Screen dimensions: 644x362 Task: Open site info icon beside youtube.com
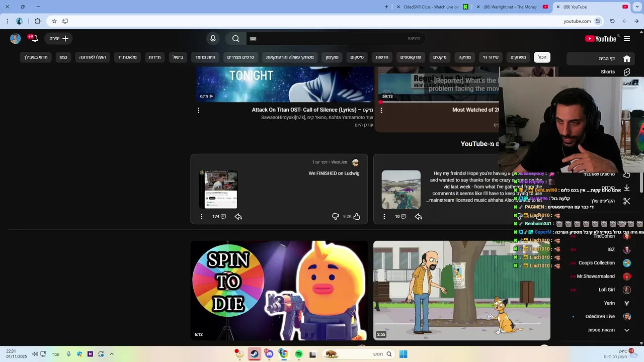(x=598, y=21)
